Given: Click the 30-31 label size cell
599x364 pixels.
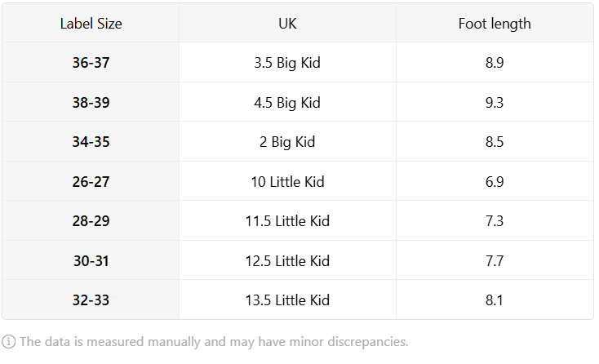Looking at the screenshot, I should [91, 260].
